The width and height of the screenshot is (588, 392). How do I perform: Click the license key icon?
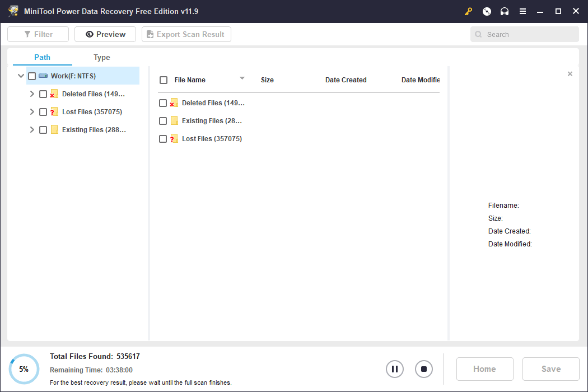[x=468, y=11]
